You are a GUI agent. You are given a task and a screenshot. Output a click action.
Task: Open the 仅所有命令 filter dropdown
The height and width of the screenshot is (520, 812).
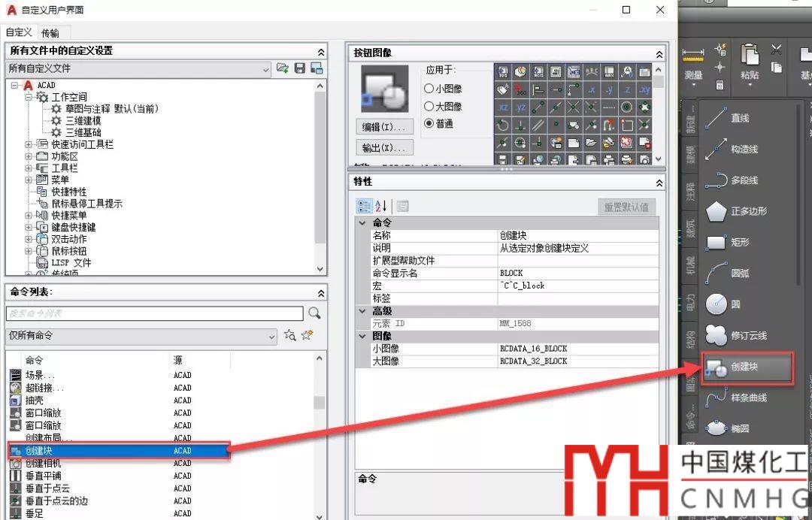click(x=142, y=336)
